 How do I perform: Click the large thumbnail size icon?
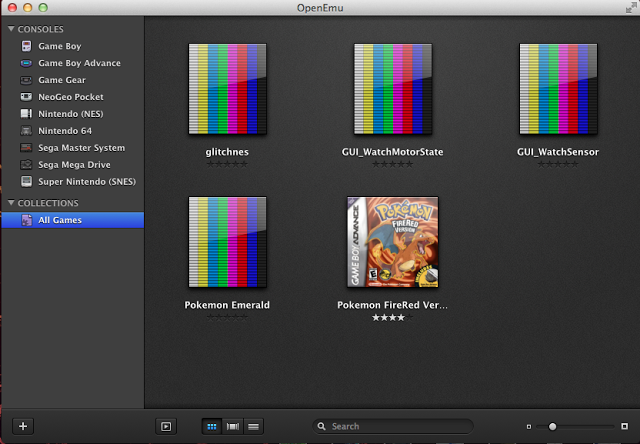click(624, 426)
